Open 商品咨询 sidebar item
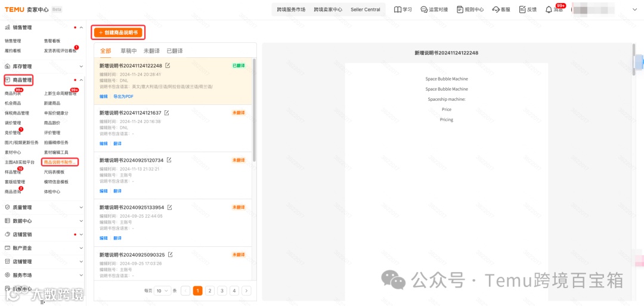 [13, 192]
